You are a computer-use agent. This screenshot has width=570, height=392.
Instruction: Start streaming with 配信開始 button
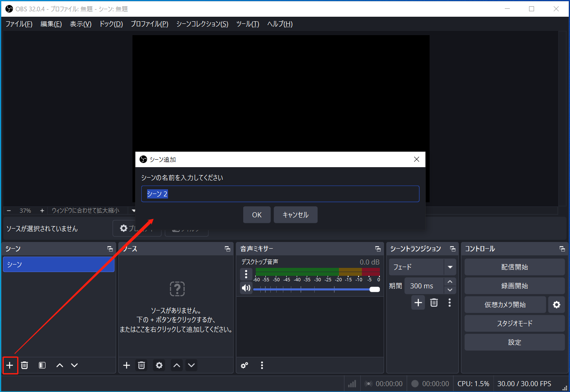coord(514,267)
